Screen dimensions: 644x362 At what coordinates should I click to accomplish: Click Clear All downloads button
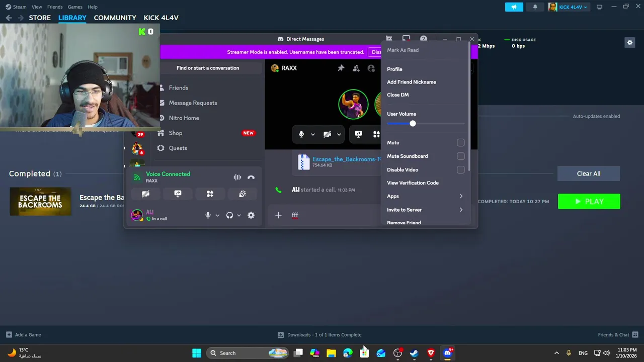(x=589, y=173)
